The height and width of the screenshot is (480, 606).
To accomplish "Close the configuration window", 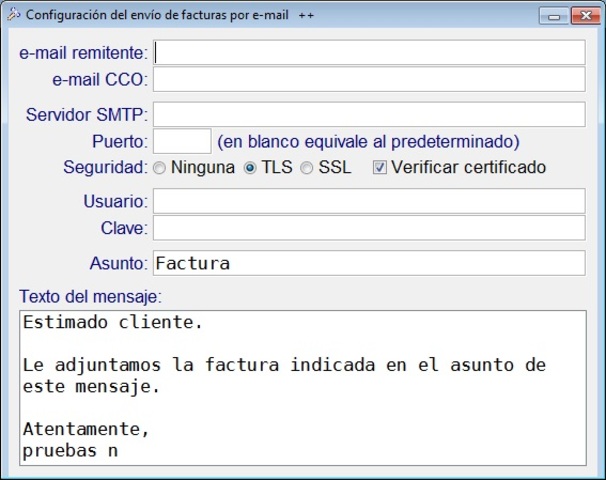I will 586,16.
